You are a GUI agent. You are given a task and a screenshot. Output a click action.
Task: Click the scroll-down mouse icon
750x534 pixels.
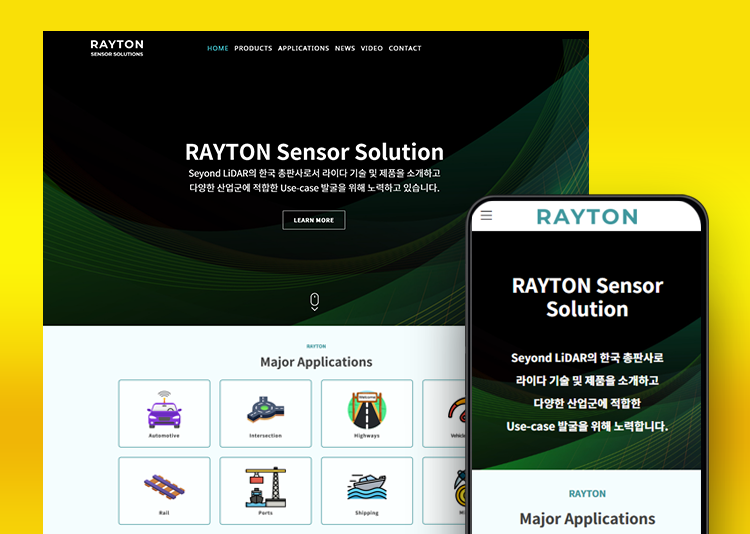314,301
